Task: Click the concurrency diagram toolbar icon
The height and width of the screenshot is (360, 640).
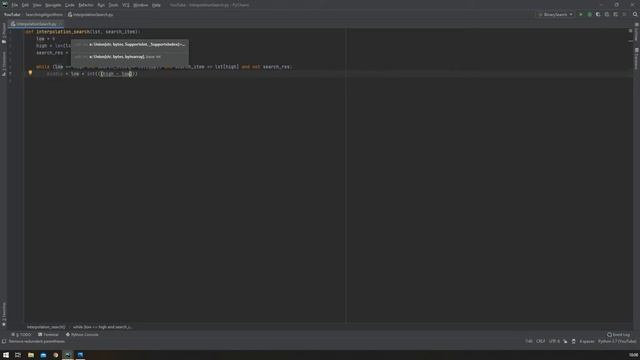Action: pyautogui.click(x=616, y=14)
